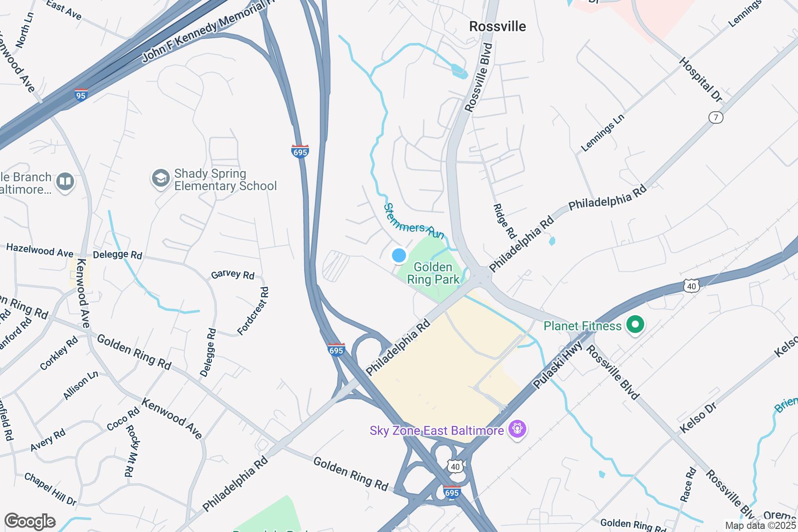Select the US 40 shield at the interchange

[456, 466]
